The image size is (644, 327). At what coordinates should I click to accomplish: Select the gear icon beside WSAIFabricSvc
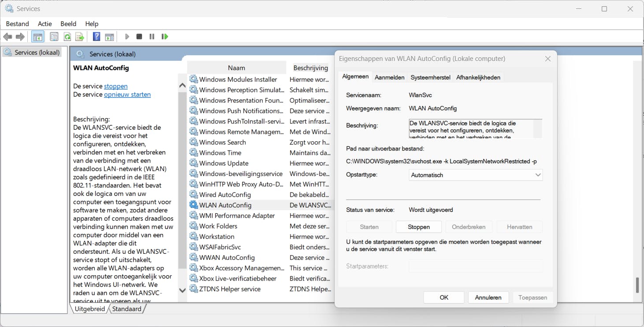click(194, 247)
